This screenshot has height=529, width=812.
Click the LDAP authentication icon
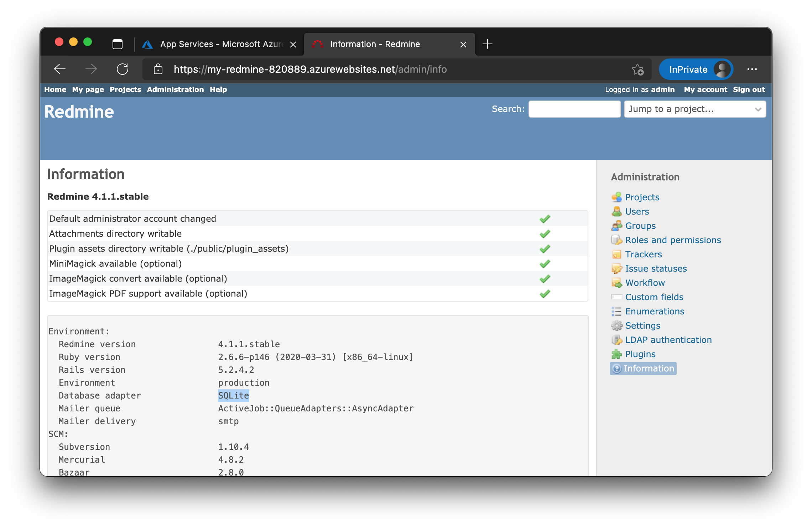pos(617,340)
